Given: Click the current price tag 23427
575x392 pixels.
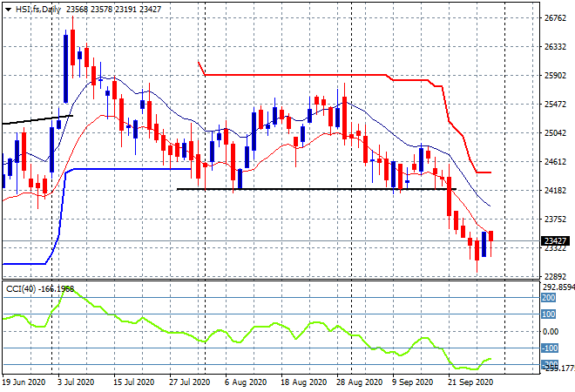Looking at the screenshot, I should coord(555,241).
